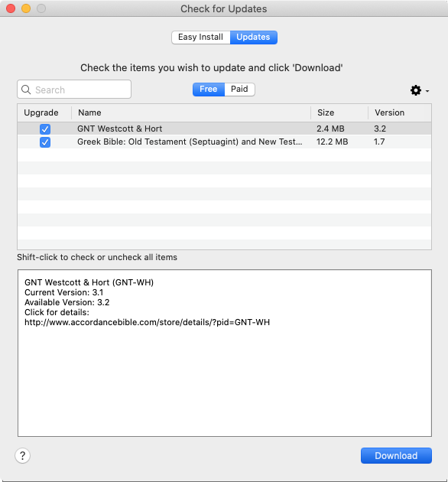Sort the list by Size column
This screenshot has height=482, width=448.
coord(339,112)
